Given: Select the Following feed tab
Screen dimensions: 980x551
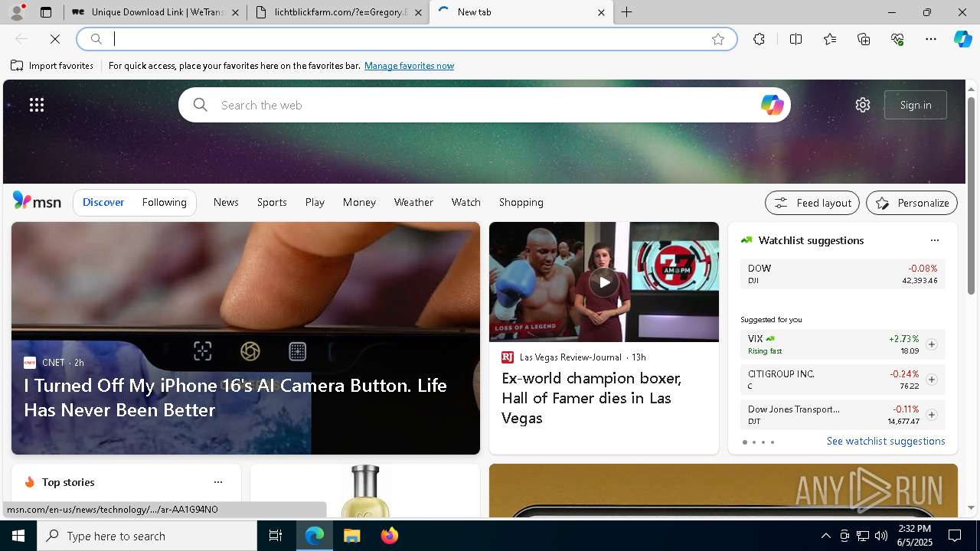Looking at the screenshot, I should pos(164,202).
